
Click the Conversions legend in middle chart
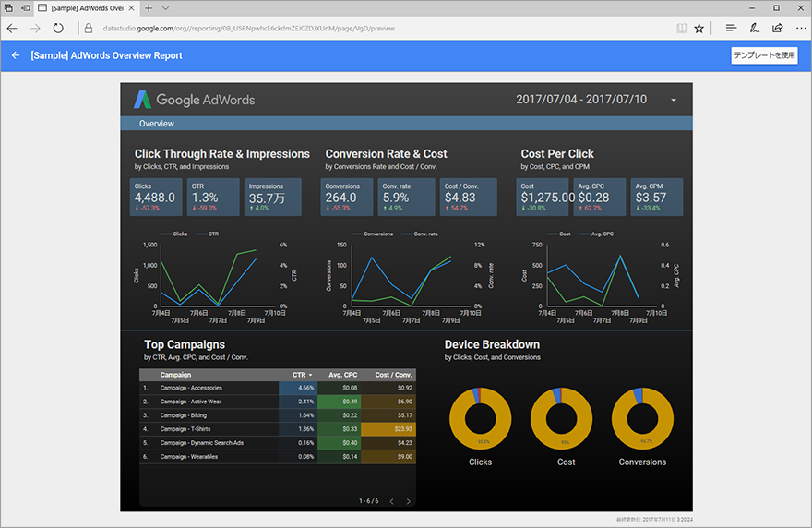point(373,234)
